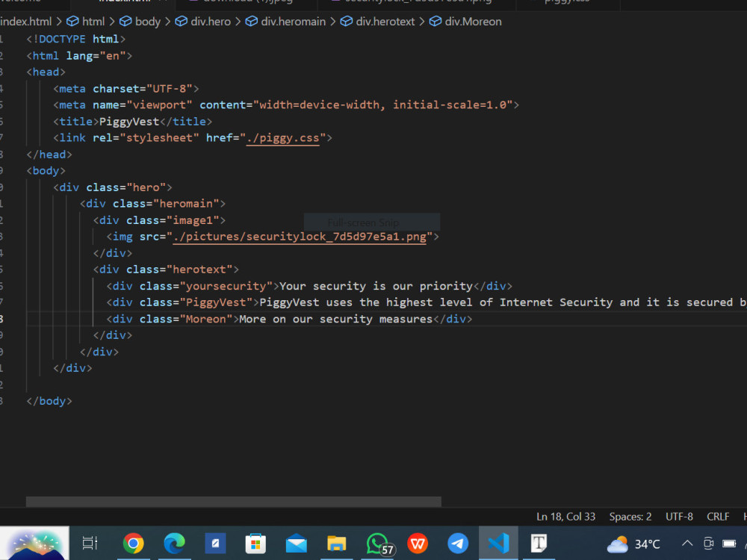Click the closing </head> tag
The height and width of the screenshot is (560, 747).
(x=49, y=155)
